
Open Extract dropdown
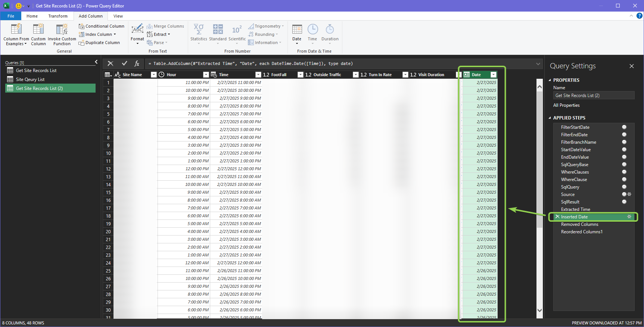click(x=158, y=34)
